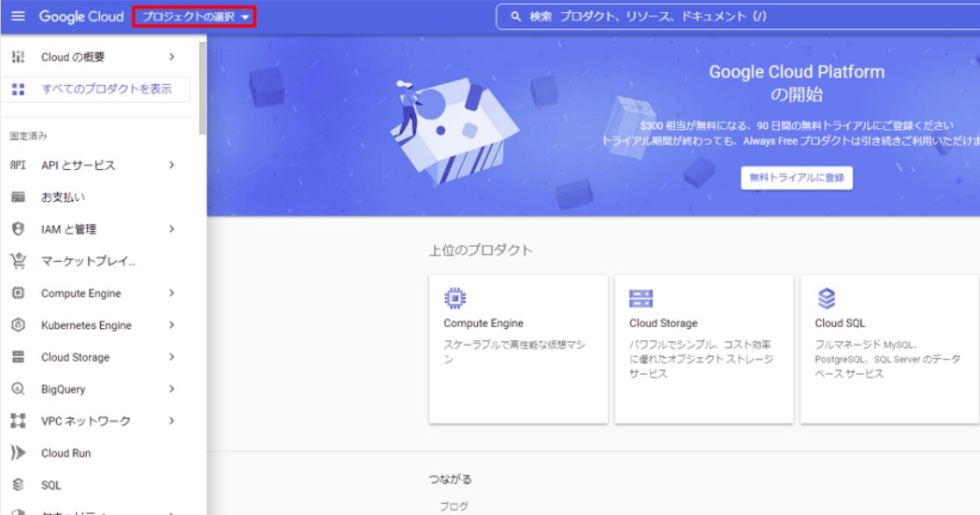Click the Kubernetes Engine sidebar icon
This screenshot has width=980, height=515.
18,325
